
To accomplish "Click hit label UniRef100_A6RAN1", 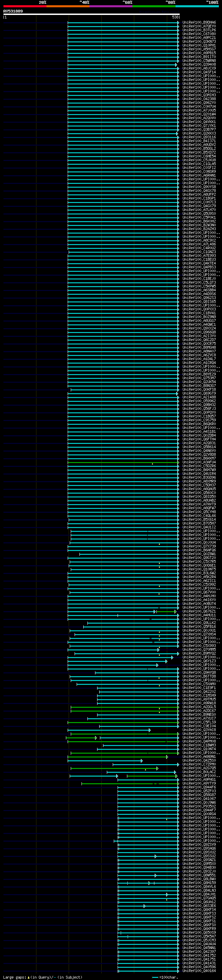I will [x=199, y=175].
